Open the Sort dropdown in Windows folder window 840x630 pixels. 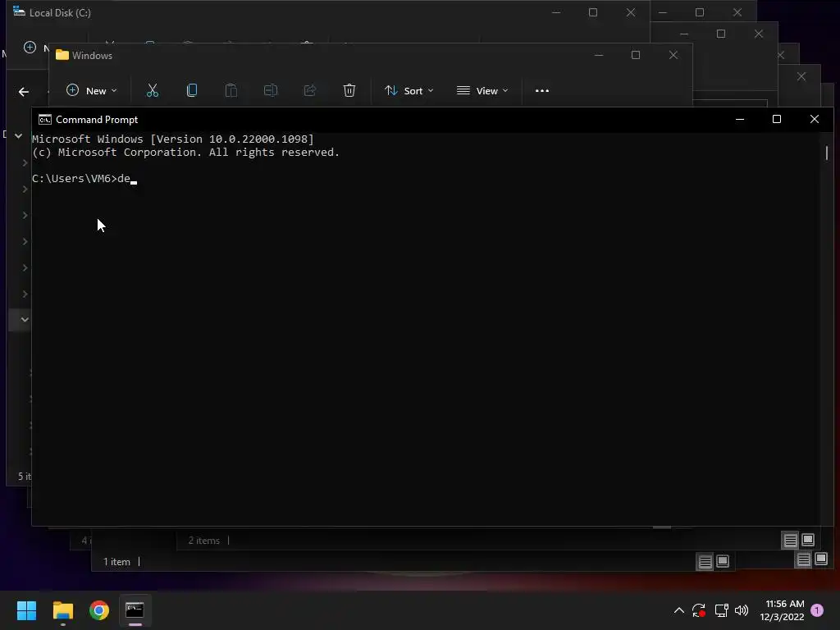[409, 90]
